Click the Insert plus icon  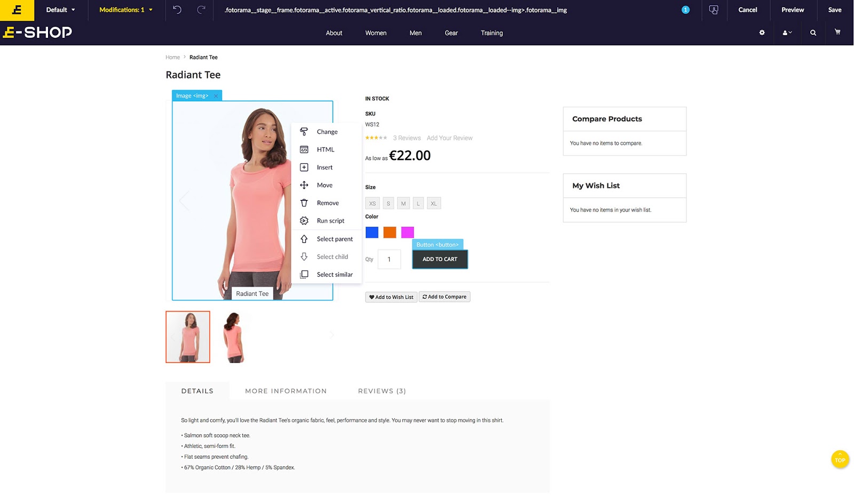tap(304, 167)
